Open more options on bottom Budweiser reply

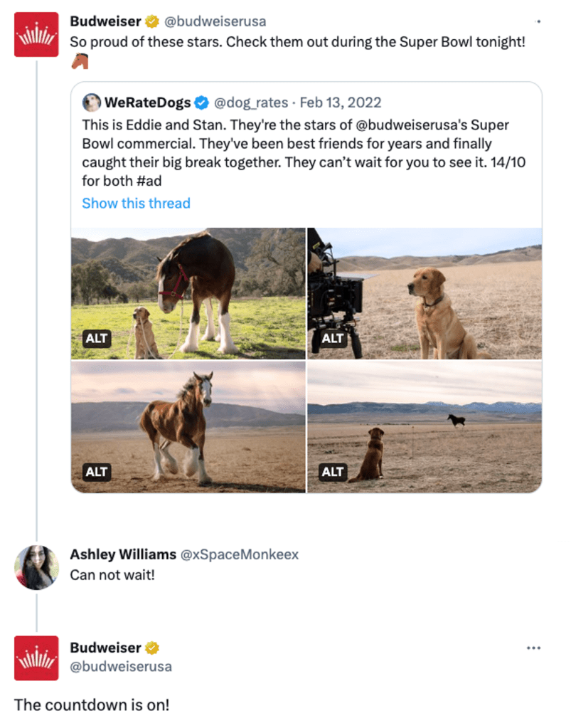533,648
